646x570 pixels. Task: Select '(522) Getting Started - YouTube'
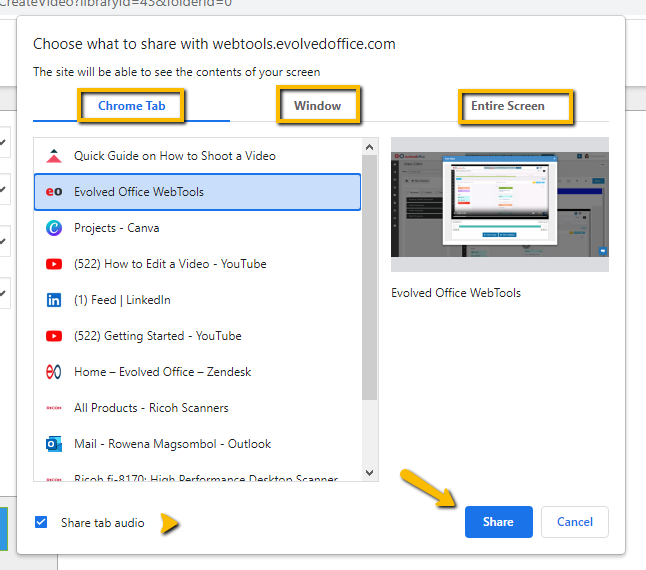tap(197, 336)
